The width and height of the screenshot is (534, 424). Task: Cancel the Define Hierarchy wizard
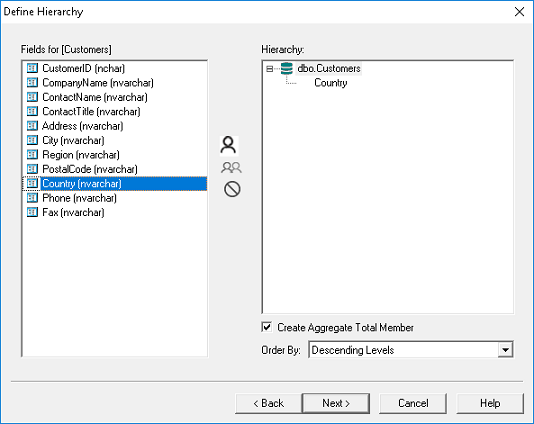pyautogui.click(x=413, y=404)
